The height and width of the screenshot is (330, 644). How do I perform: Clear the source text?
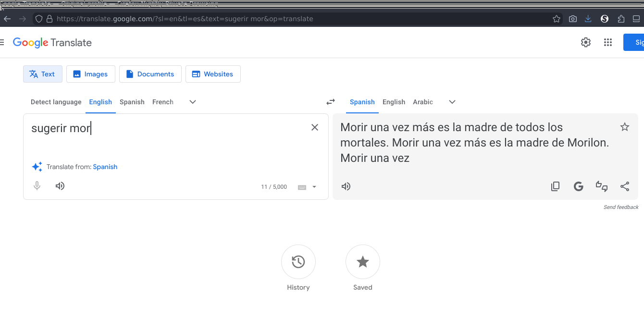pos(315,127)
